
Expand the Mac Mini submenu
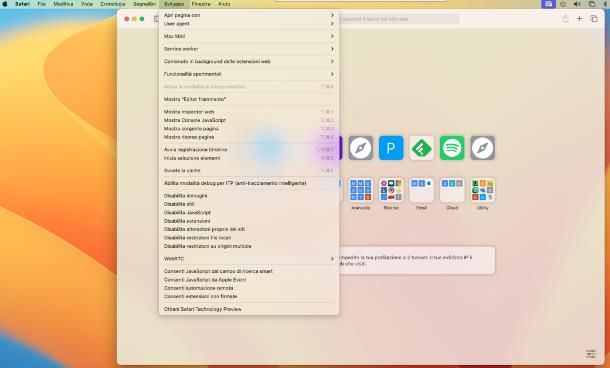point(249,36)
